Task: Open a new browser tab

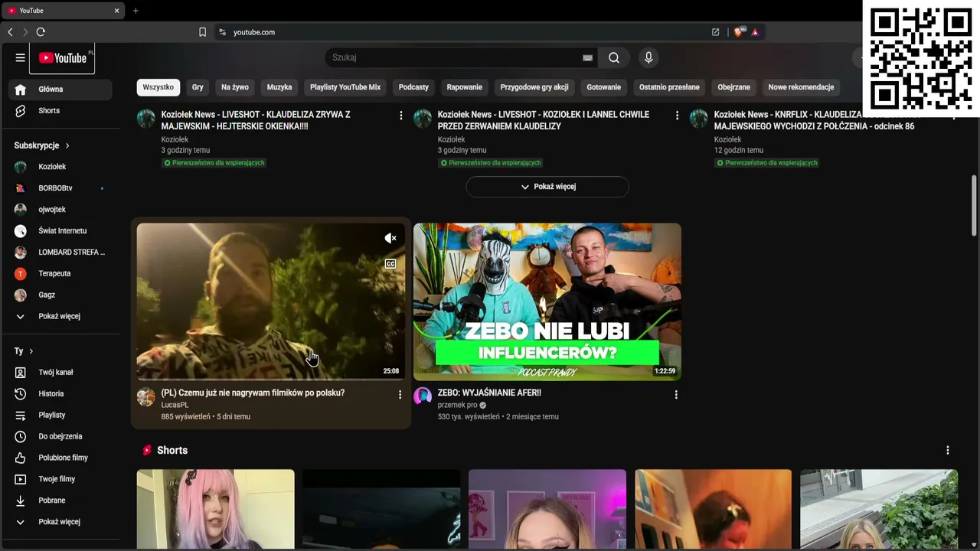Action: (136, 11)
